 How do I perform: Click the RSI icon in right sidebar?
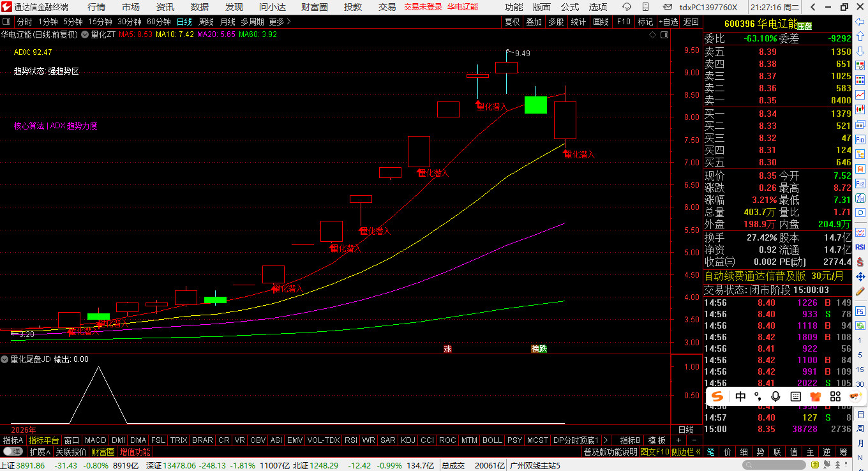coord(860,247)
